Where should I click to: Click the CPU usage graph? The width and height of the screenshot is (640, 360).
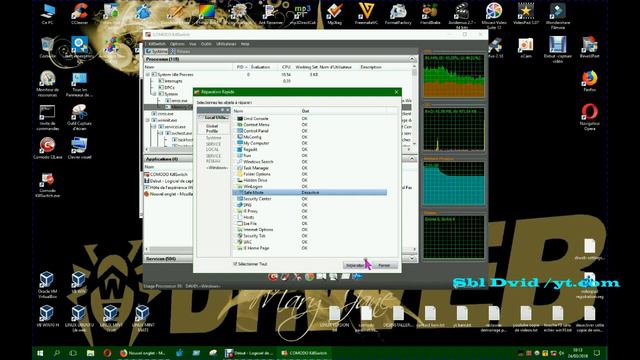(x=454, y=76)
